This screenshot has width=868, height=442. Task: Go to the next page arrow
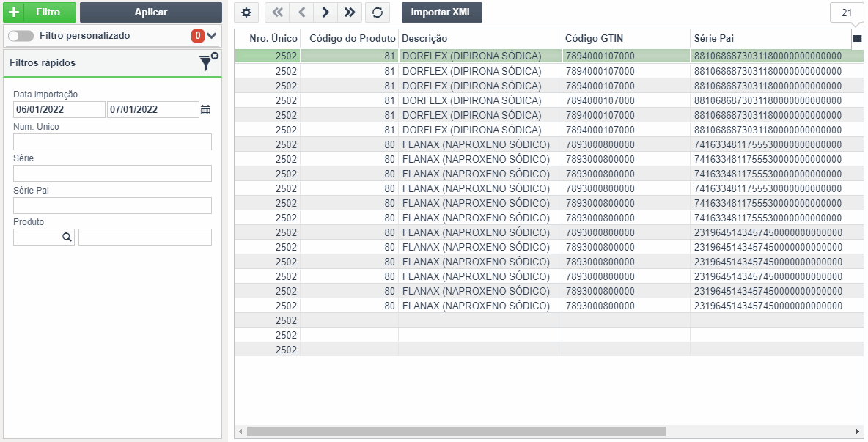[325, 12]
